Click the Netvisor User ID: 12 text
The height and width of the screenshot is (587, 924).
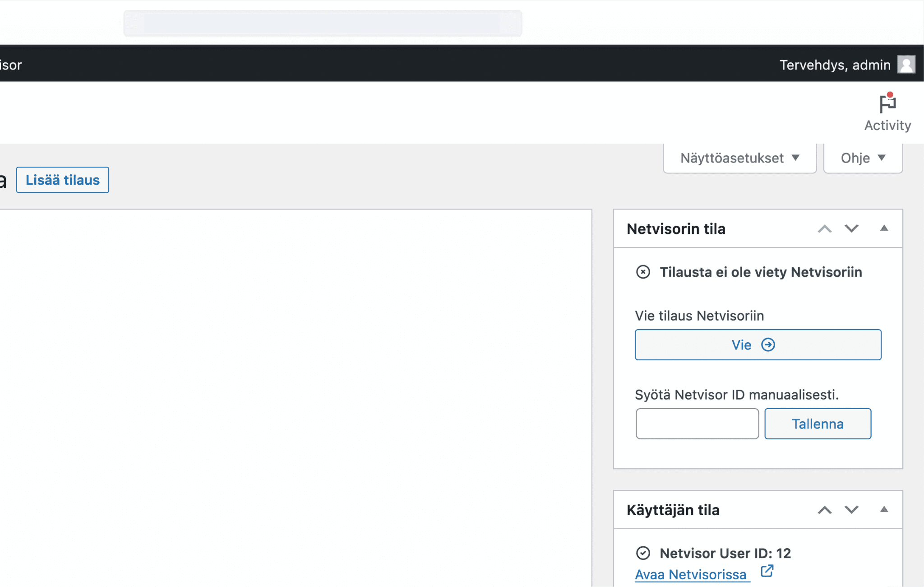tap(725, 553)
